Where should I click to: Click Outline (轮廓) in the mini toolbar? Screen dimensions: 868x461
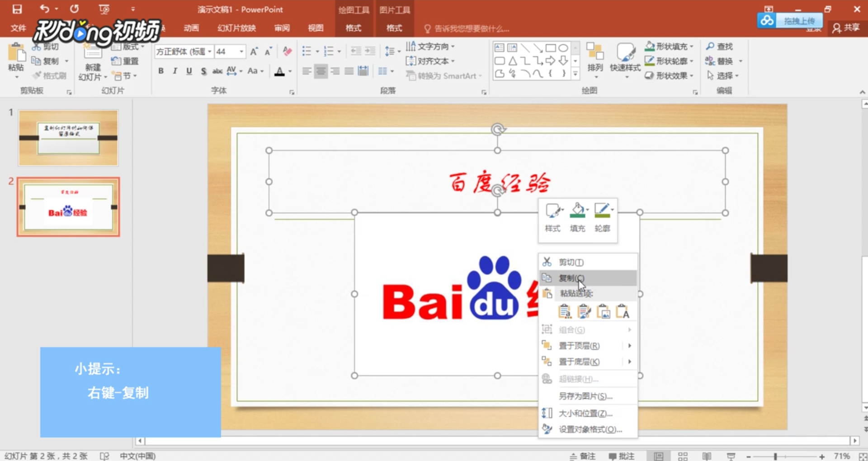click(603, 217)
